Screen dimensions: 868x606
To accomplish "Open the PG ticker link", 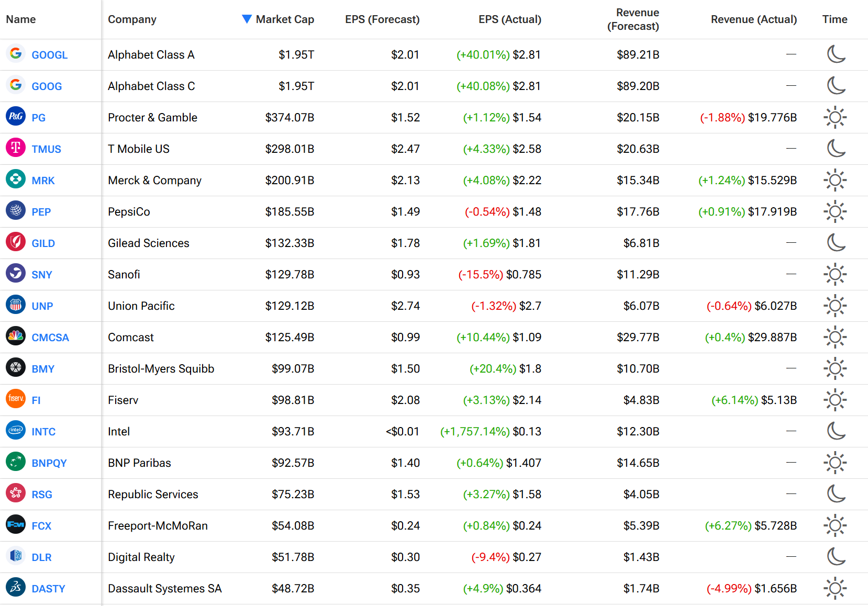I will pyautogui.click(x=39, y=118).
